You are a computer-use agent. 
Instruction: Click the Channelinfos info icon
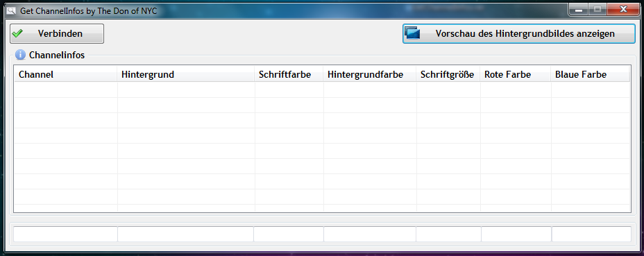tap(20, 55)
